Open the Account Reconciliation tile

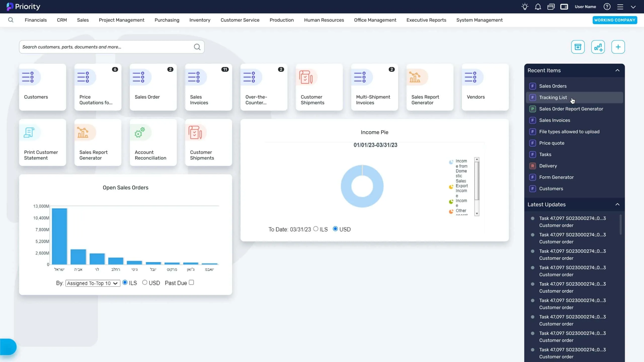(x=153, y=142)
